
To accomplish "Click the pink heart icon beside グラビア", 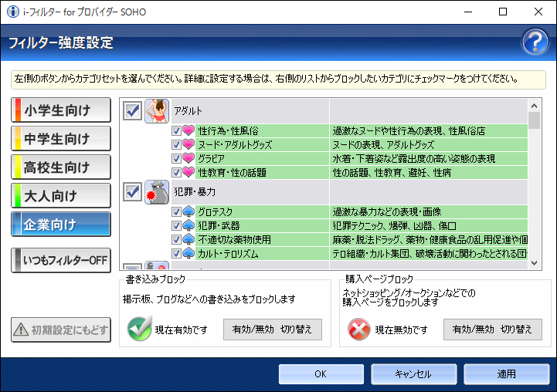I will (188, 159).
